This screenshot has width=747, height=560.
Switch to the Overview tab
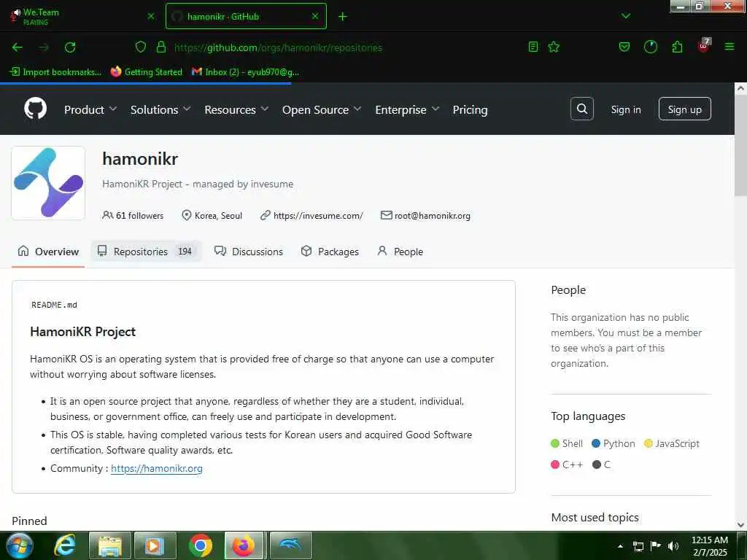(48, 252)
